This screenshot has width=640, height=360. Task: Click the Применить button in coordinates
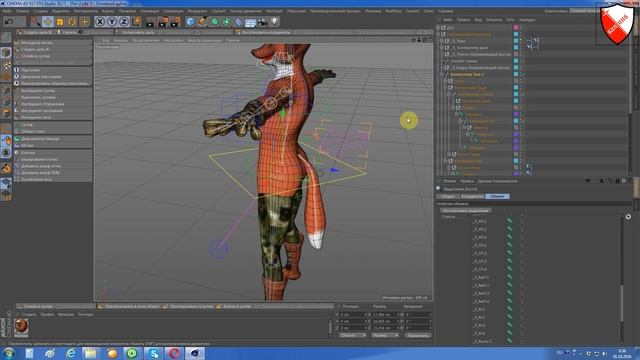418,335
